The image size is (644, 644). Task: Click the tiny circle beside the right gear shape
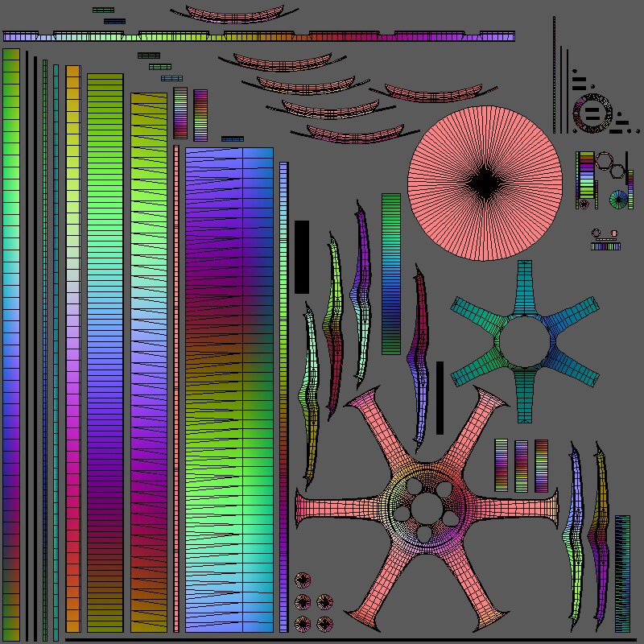[584, 205]
